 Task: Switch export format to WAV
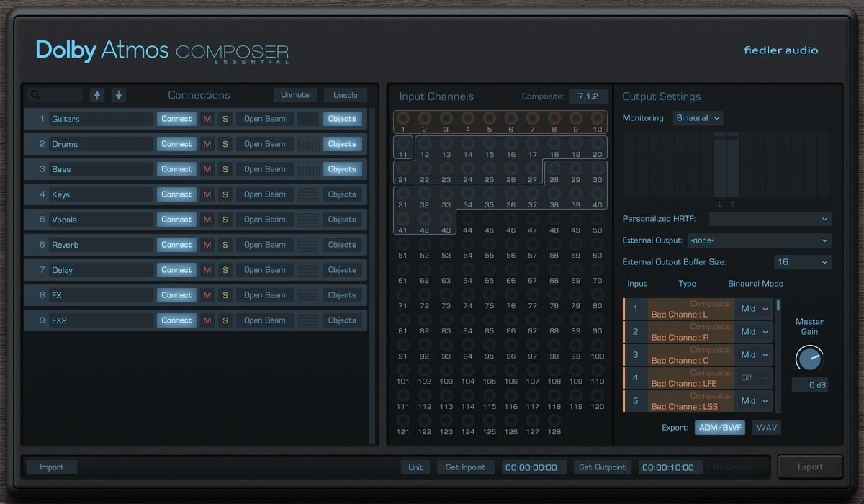[767, 428]
